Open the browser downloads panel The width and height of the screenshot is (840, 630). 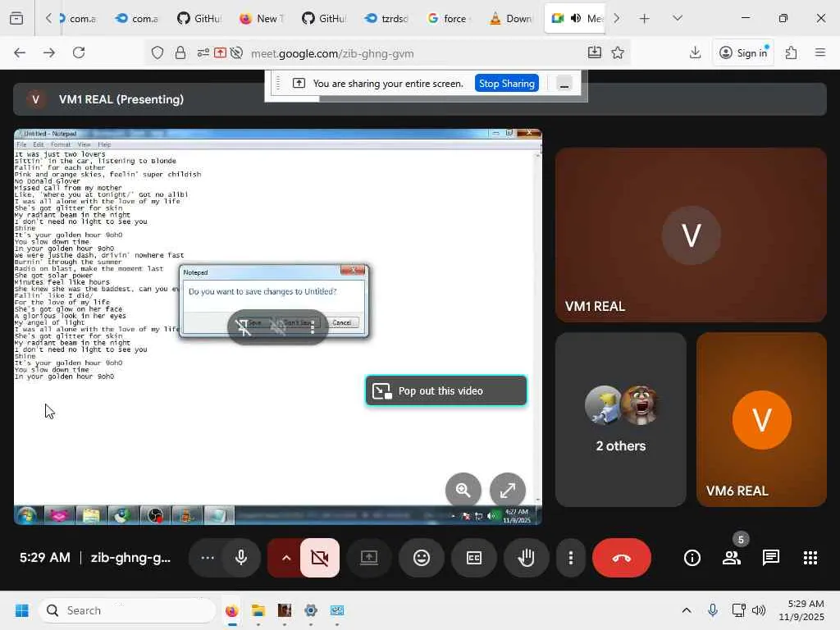(695, 52)
